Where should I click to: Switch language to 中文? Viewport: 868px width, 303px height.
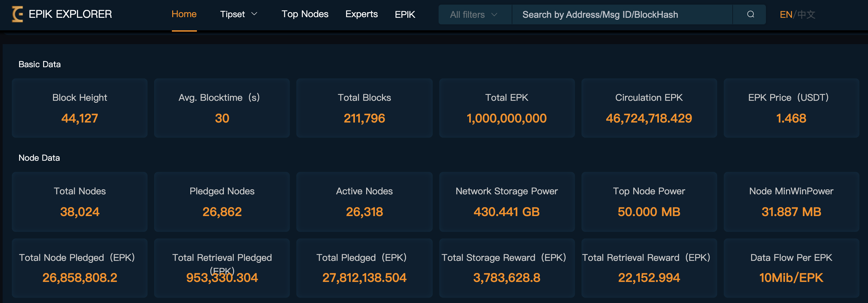(806, 14)
